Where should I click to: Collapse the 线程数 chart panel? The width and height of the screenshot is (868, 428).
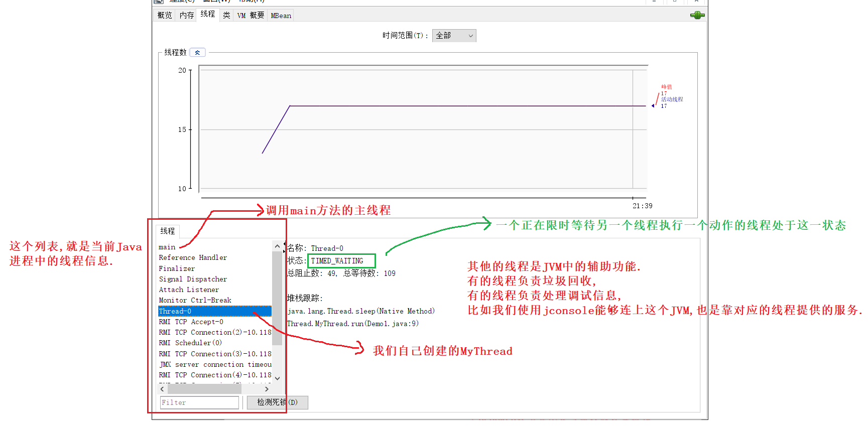coord(197,52)
